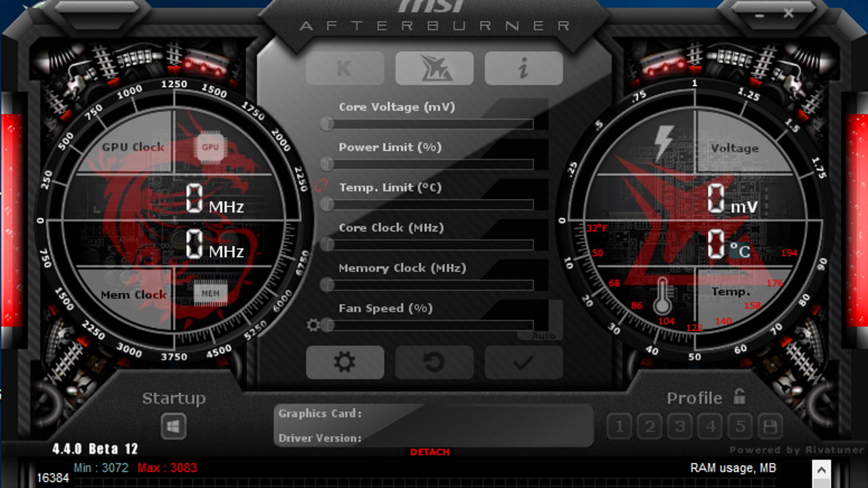This screenshot has height=488, width=868.
Task: Click the GPU Clock label
Action: (133, 147)
